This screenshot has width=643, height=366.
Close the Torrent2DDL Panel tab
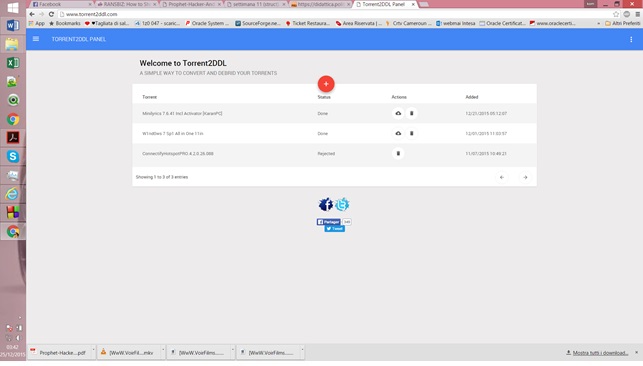click(x=413, y=4)
